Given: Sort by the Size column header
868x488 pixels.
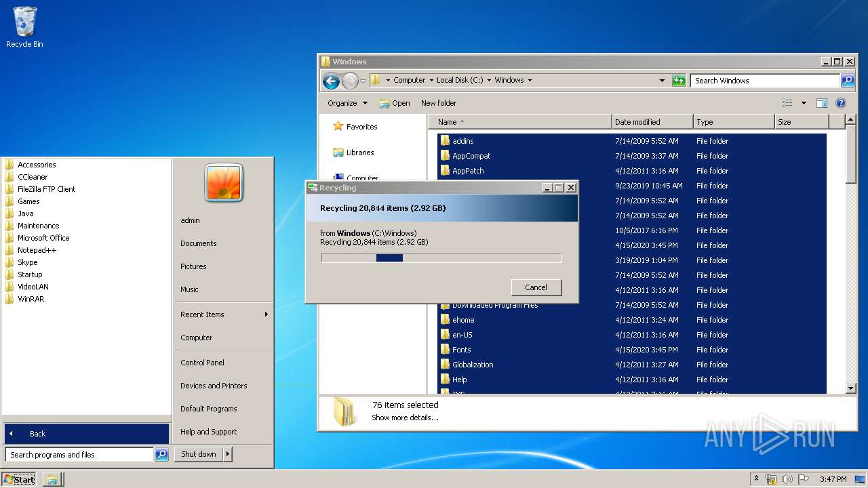Looking at the screenshot, I should (802, 122).
